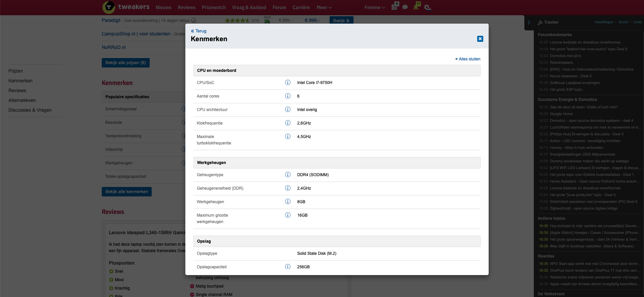The width and height of the screenshot is (644, 297).
Task: Open tracker topic Keuze leaseauto - Deel 5
Action: click(x=571, y=76)
